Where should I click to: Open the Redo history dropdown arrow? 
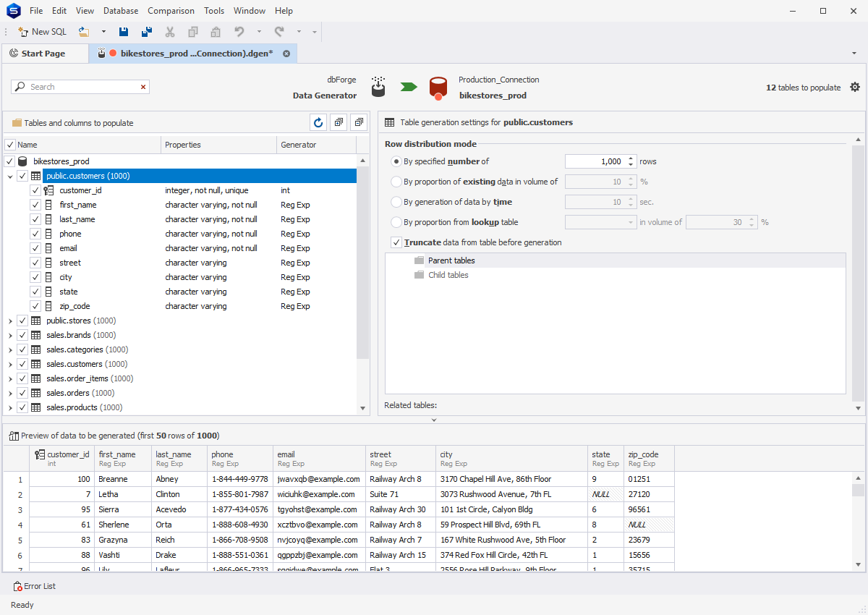[x=299, y=32]
